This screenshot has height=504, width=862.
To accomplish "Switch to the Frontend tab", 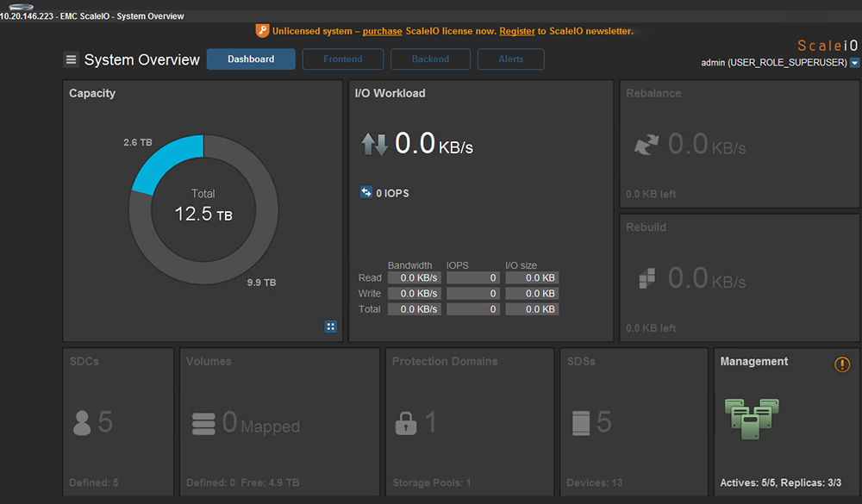I will pyautogui.click(x=342, y=59).
